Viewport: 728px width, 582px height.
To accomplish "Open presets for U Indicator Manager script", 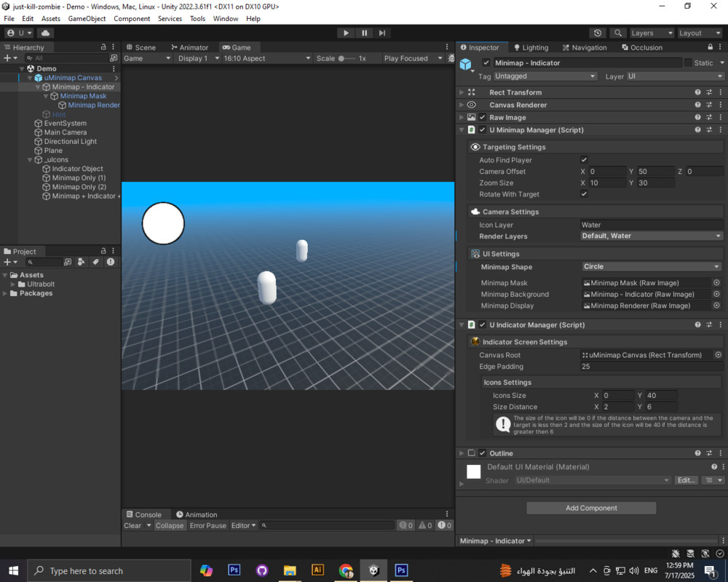I will coord(709,325).
